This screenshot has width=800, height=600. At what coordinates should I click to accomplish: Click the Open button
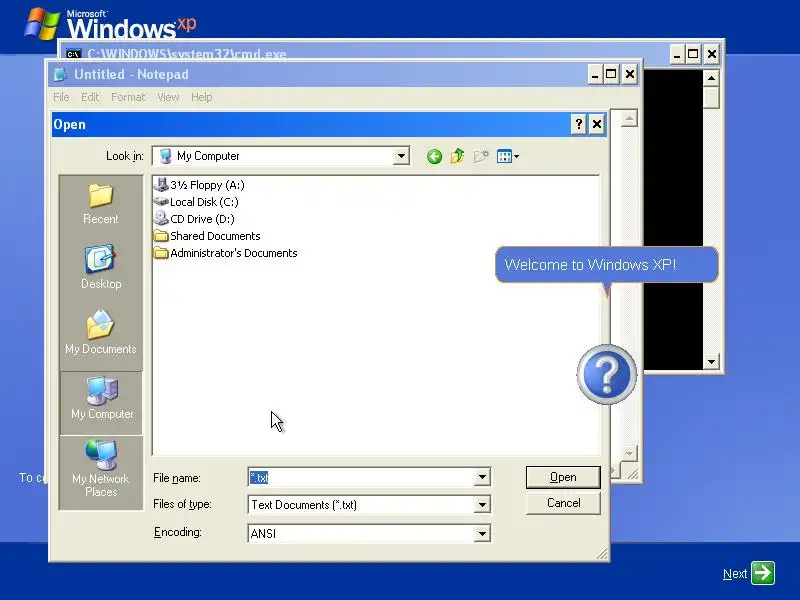pos(563,477)
